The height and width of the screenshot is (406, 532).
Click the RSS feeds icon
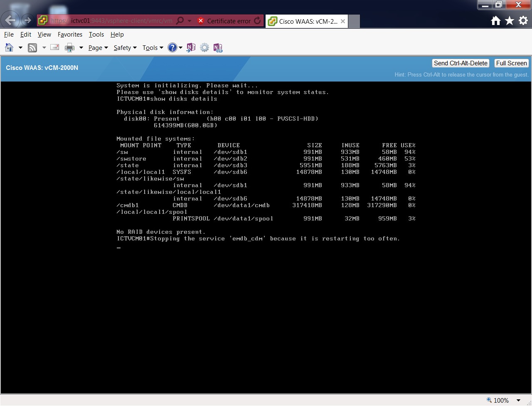click(x=32, y=48)
